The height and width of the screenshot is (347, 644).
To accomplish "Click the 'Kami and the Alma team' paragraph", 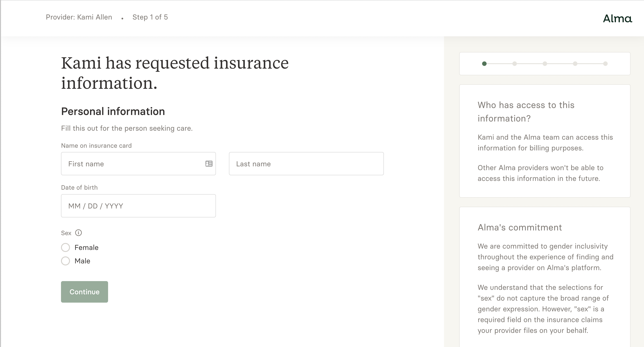I will pos(545,143).
